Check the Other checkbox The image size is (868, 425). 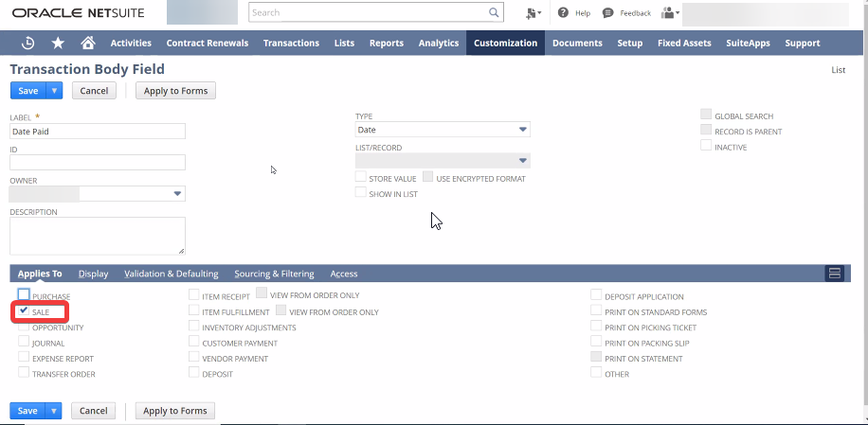pos(596,373)
